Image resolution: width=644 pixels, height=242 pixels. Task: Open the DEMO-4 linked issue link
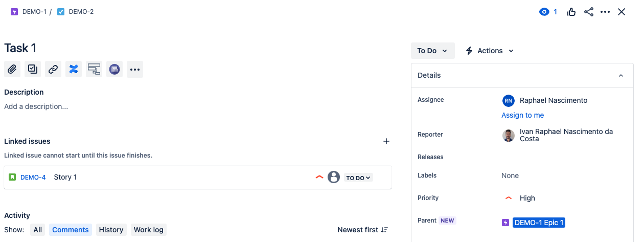coord(33,178)
